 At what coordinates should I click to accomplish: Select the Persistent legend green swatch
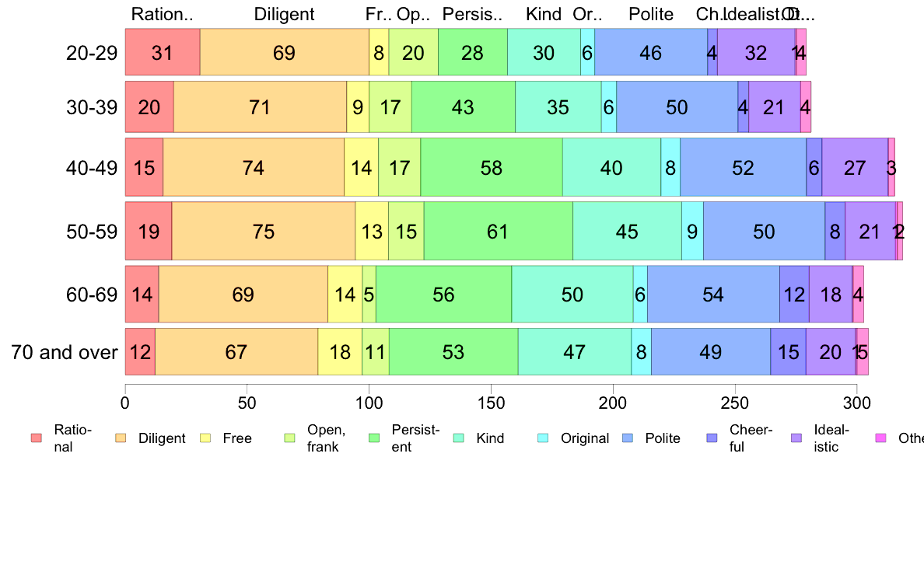click(374, 438)
